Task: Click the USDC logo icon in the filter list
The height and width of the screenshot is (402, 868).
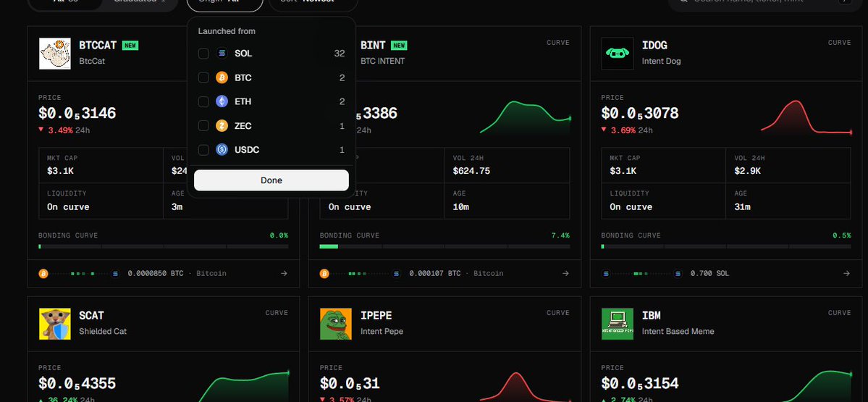Action: tap(222, 150)
